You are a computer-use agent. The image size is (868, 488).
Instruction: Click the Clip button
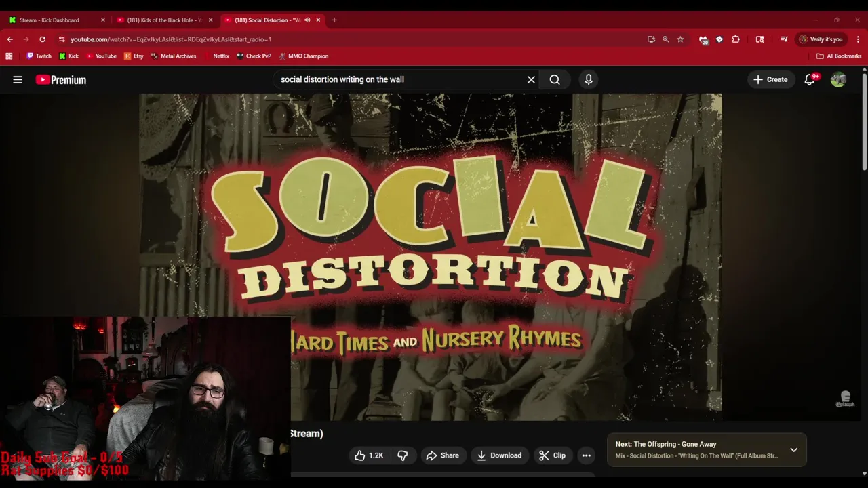[x=552, y=455]
